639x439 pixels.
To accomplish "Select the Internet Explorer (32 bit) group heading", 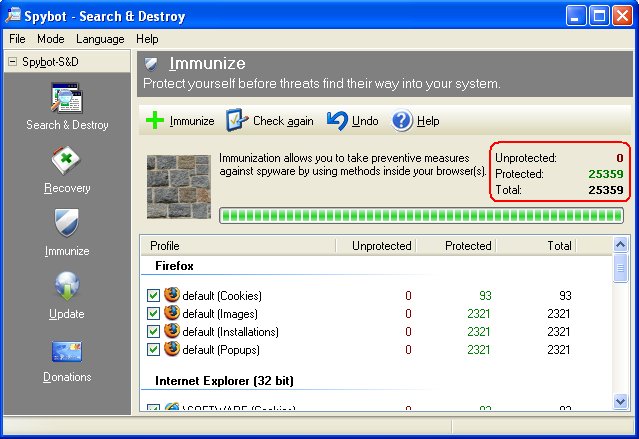I will click(224, 381).
